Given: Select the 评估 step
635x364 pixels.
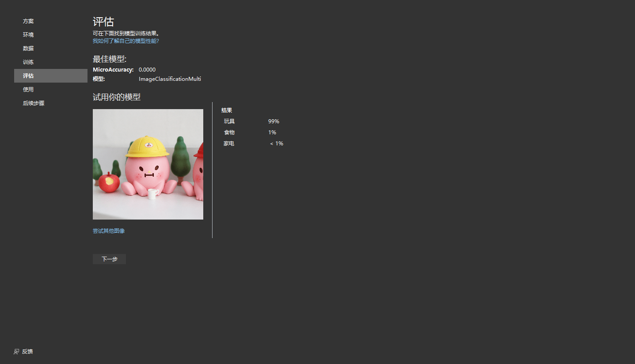Looking at the screenshot, I should point(51,76).
